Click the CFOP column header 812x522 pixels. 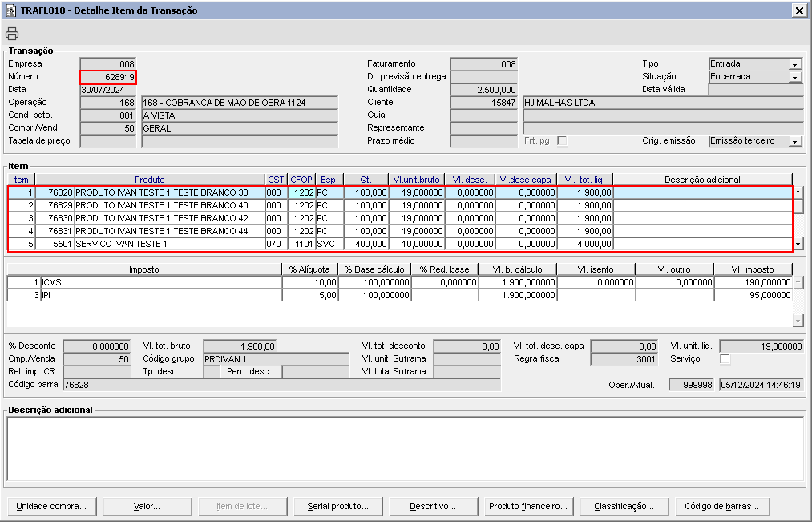click(301, 180)
